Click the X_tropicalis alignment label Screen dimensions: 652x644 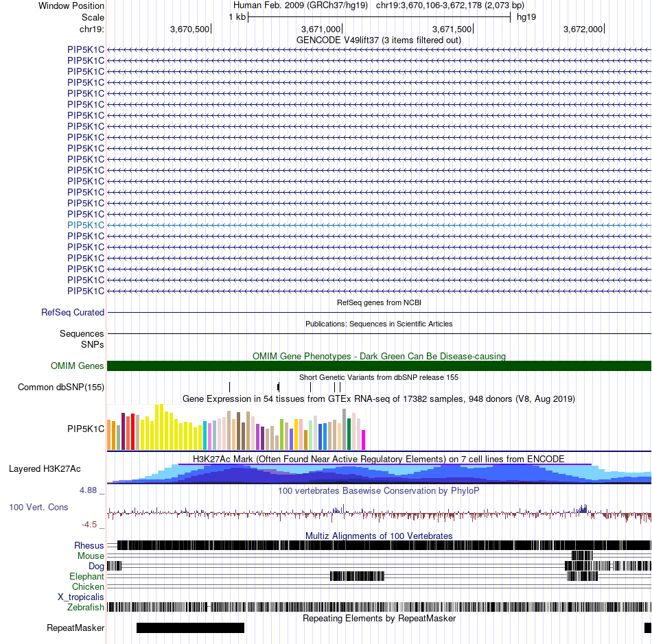click(81, 597)
